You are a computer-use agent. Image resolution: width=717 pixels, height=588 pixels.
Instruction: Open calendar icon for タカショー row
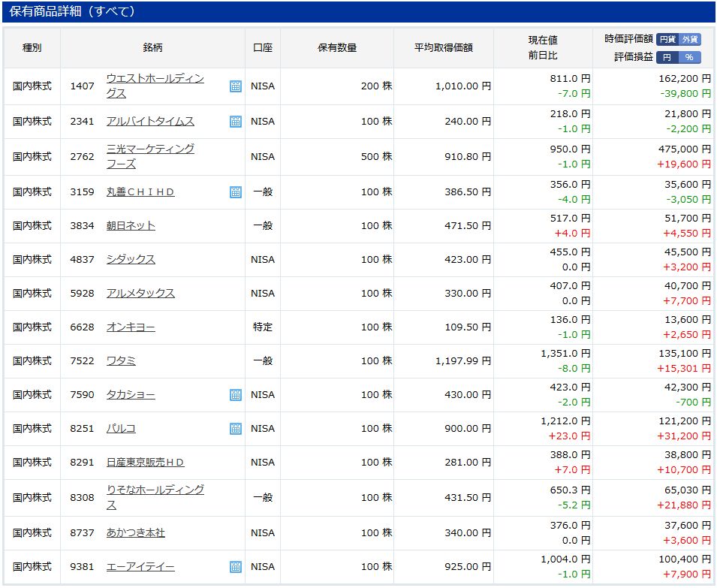pos(236,394)
